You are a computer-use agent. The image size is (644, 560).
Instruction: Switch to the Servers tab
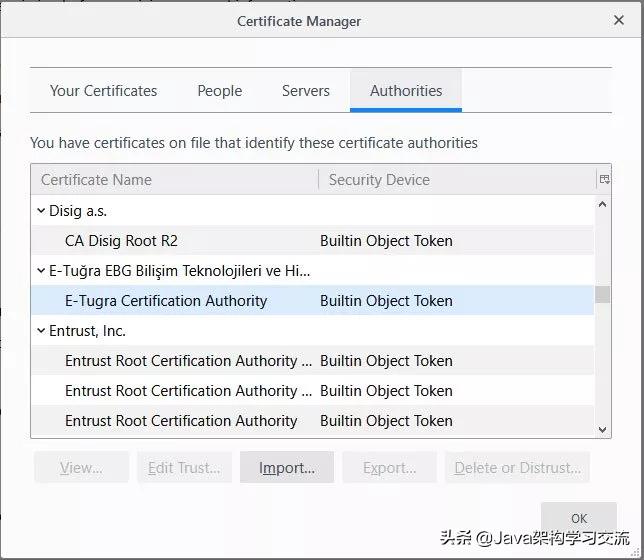tap(305, 91)
